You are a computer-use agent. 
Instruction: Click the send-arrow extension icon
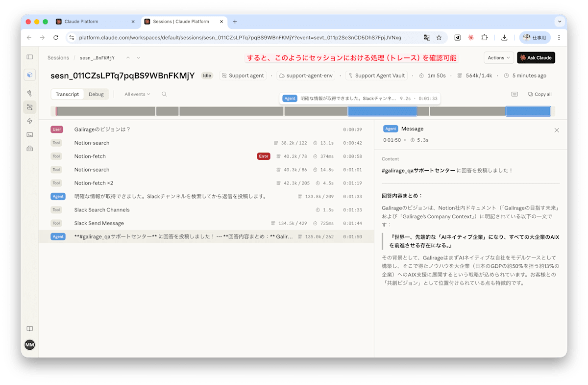457,37
